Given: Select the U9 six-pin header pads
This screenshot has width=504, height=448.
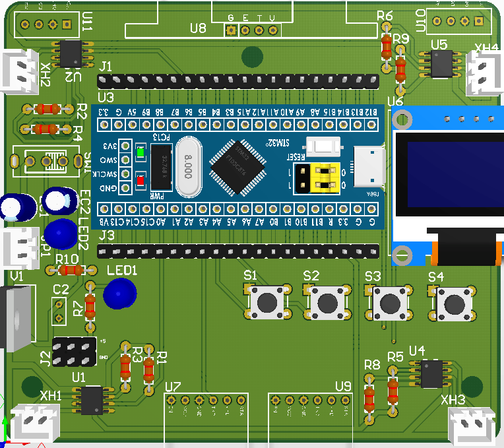Looking at the screenshot, I should coord(310,400).
